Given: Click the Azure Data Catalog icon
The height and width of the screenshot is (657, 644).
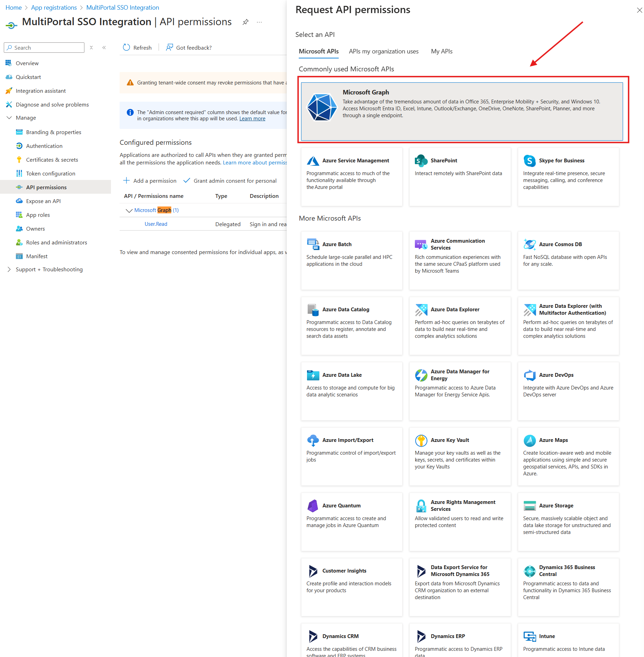Looking at the screenshot, I should coord(313,310).
